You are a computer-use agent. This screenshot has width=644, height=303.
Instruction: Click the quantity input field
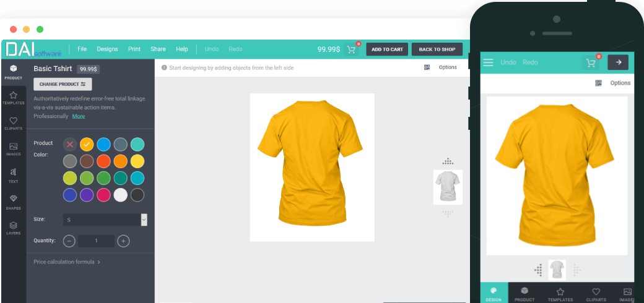(x=96, y=241)
